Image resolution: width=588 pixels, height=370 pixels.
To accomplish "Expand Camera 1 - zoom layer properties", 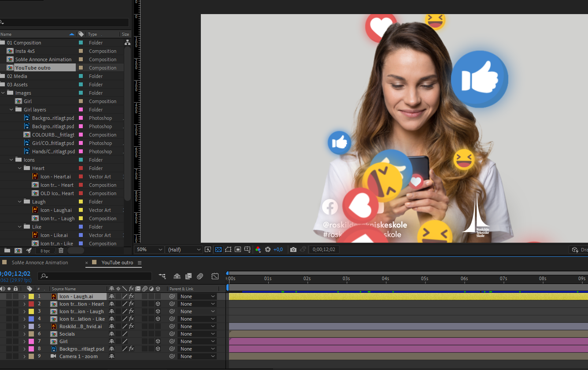I will [x=24, y=356].
